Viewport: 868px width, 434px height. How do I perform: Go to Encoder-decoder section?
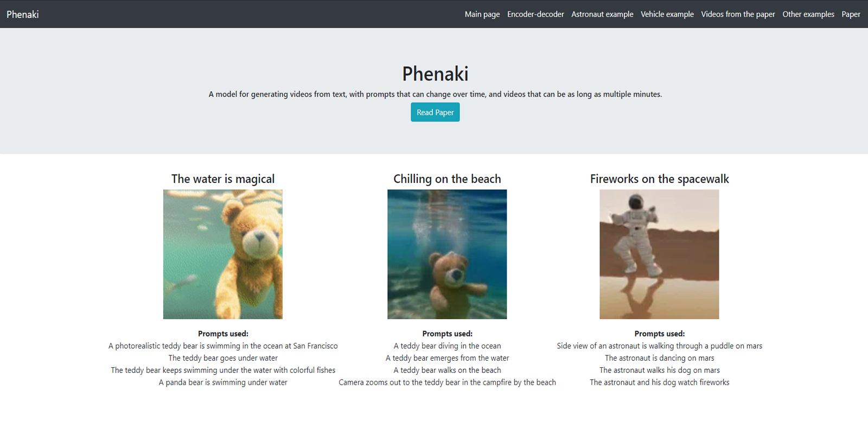coord(535,15)
